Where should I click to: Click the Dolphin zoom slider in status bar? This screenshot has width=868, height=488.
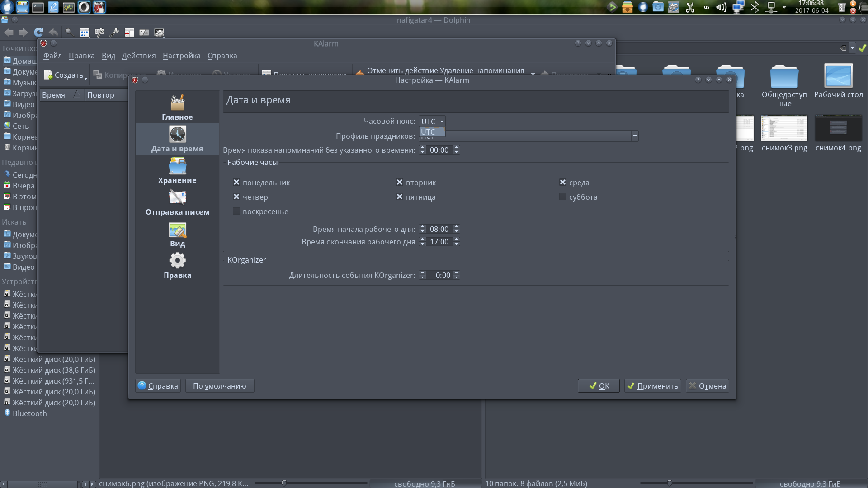284,483
